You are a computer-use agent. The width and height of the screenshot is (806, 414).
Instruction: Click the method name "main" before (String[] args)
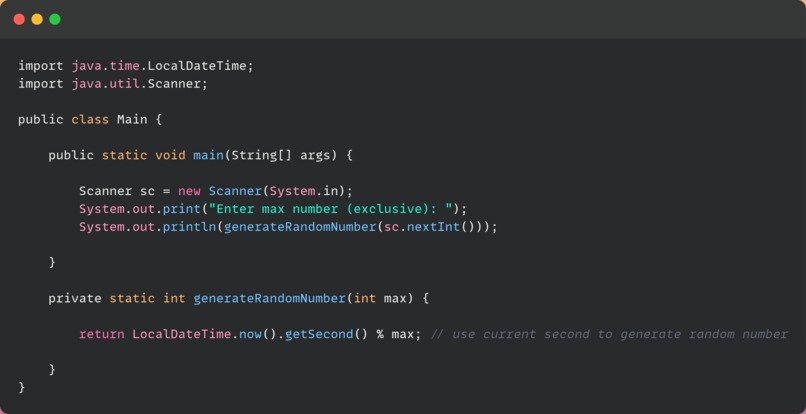pyautogui.click(x=208, y=155)
